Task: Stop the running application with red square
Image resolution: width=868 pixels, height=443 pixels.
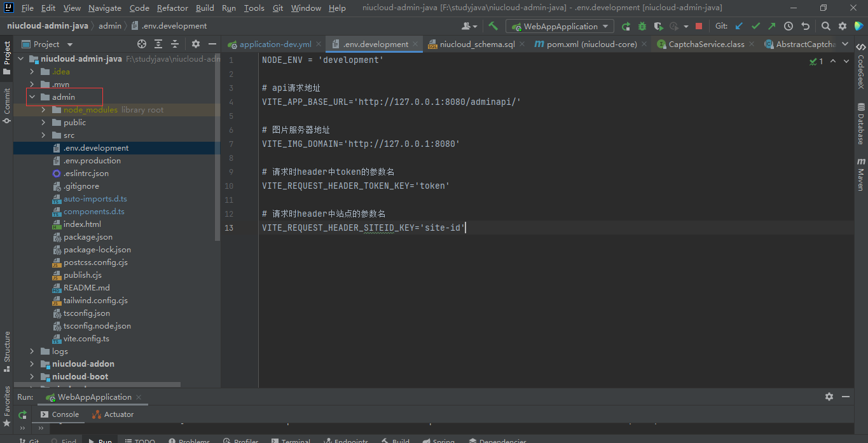Action: click(x=699, y=26)
